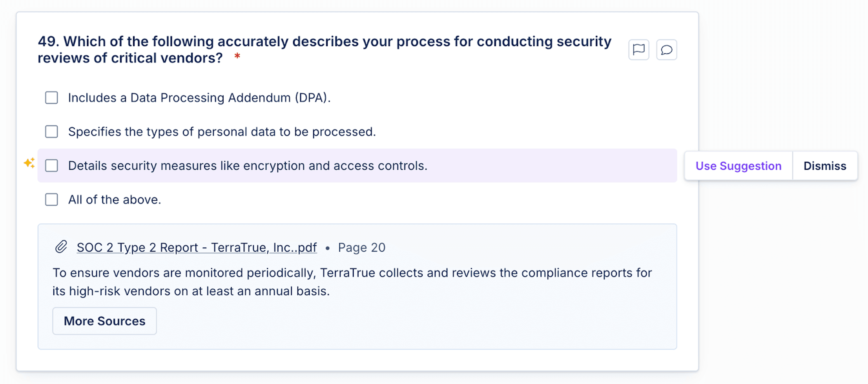Dismiss the suggested answer
The image size is (868, 384).
tap(825, 166)
